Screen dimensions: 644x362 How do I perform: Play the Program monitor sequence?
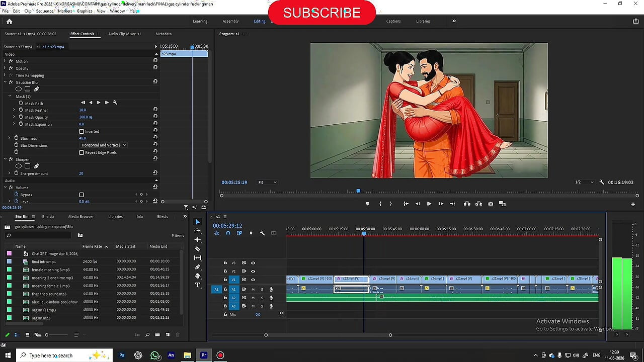(x=429, y=204)
